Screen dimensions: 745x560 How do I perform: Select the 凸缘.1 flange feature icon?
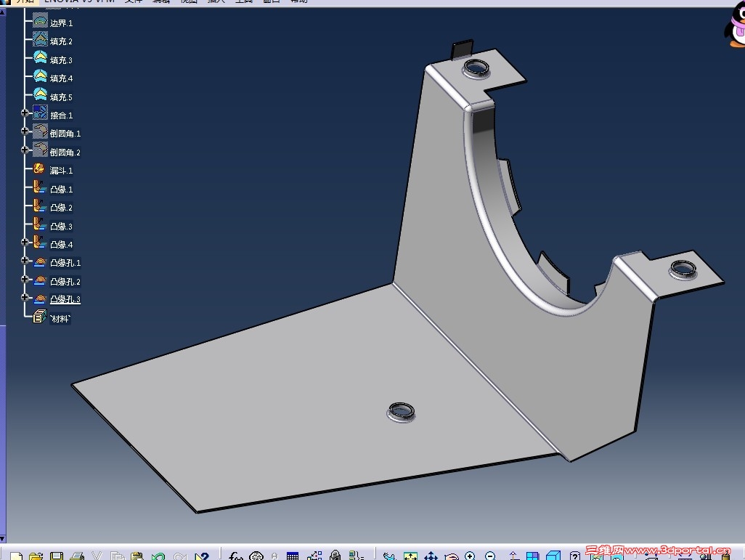click(40, 187)
